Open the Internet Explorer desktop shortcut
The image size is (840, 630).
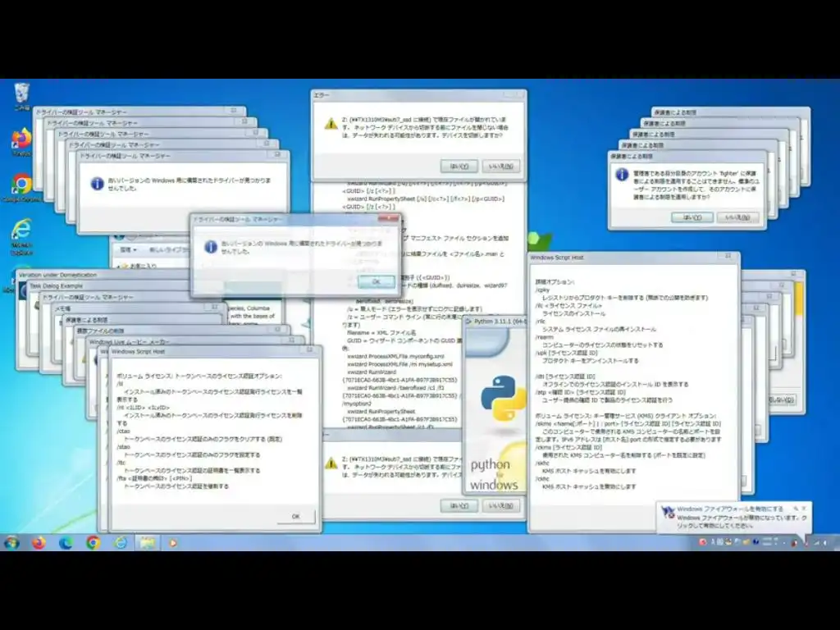tap(21, 230)
